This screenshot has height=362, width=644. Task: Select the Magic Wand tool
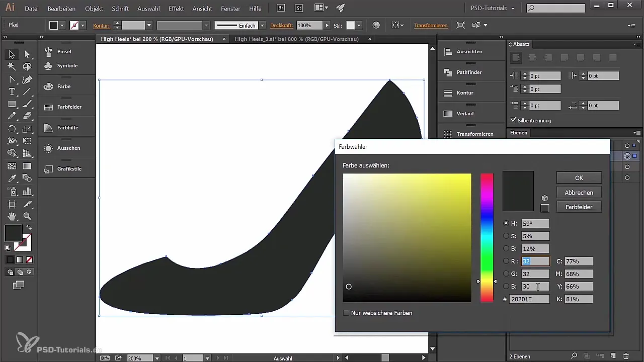(12, 66)
